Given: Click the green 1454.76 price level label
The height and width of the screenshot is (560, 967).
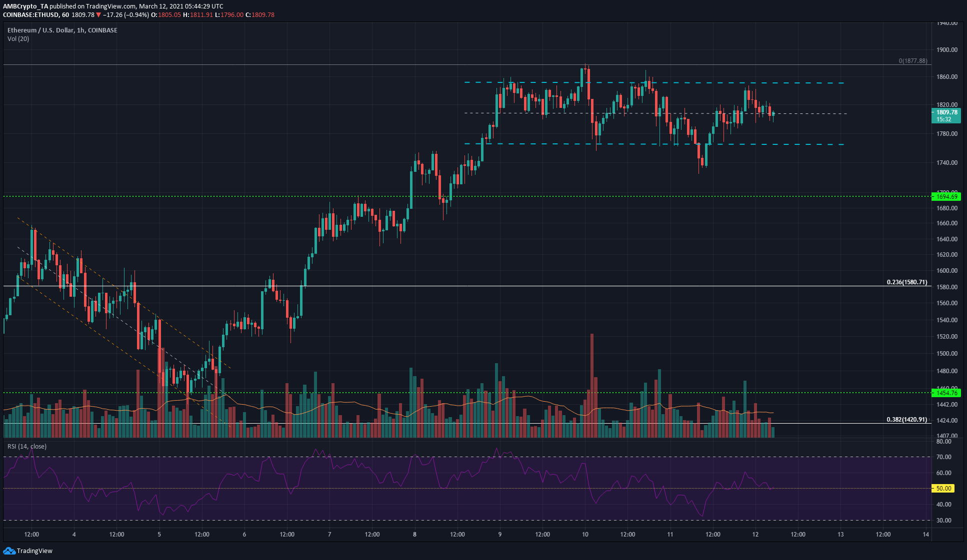Looking at the screenshot, I should [946, 393].
